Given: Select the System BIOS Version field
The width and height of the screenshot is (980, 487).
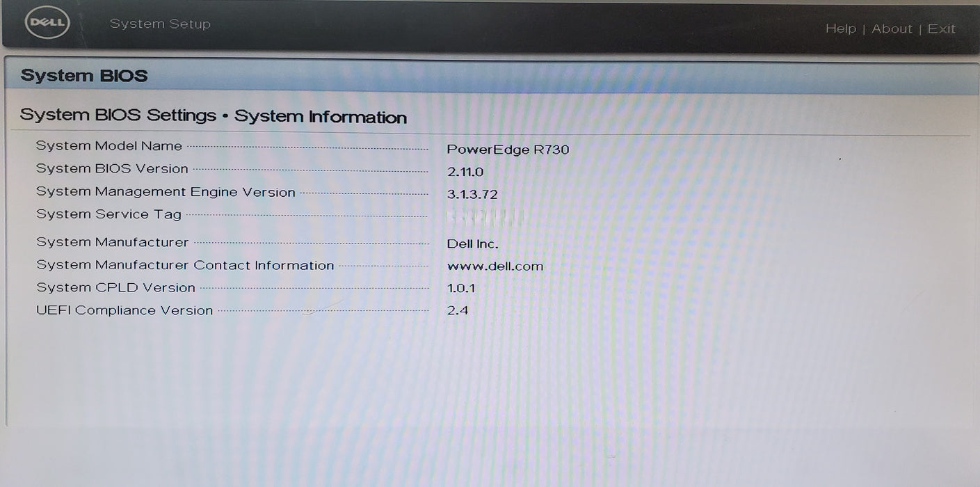Looking at the screenshot, I should 113,168.
